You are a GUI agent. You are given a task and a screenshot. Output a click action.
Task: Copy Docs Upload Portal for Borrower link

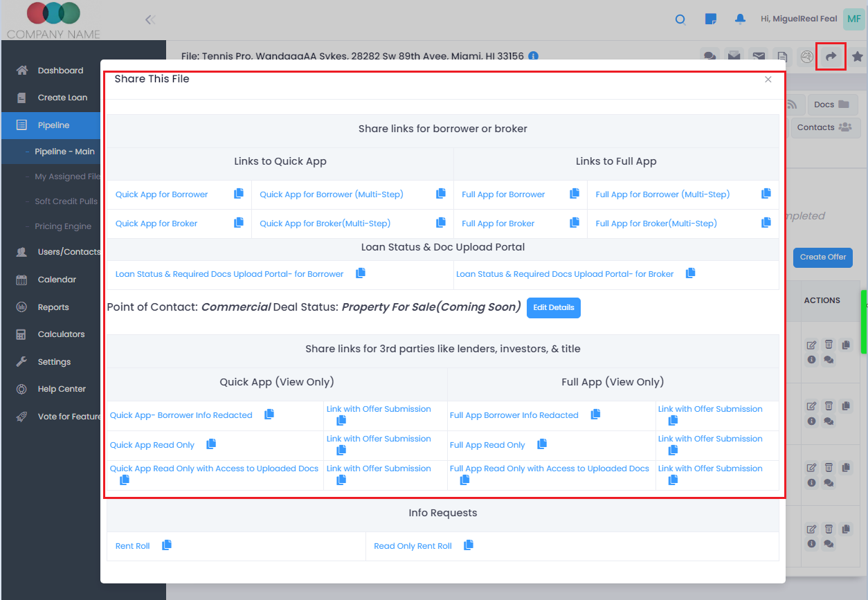pos(361,273)
